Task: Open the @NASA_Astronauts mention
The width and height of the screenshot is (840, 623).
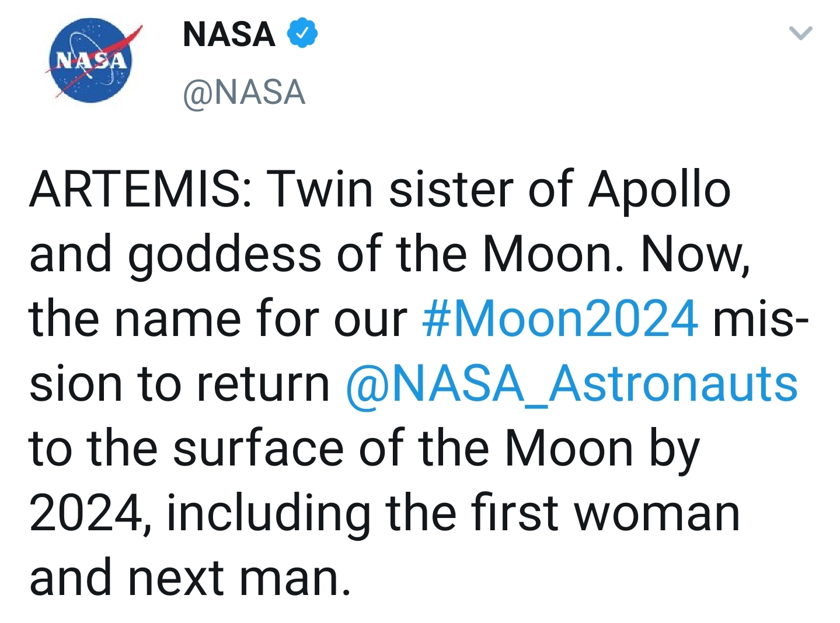Action: coord(571,384)
